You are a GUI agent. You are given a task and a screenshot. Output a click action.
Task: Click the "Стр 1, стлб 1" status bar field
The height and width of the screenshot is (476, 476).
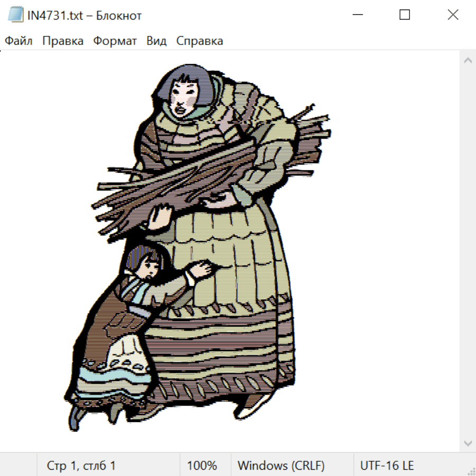[x=81, y=465]
